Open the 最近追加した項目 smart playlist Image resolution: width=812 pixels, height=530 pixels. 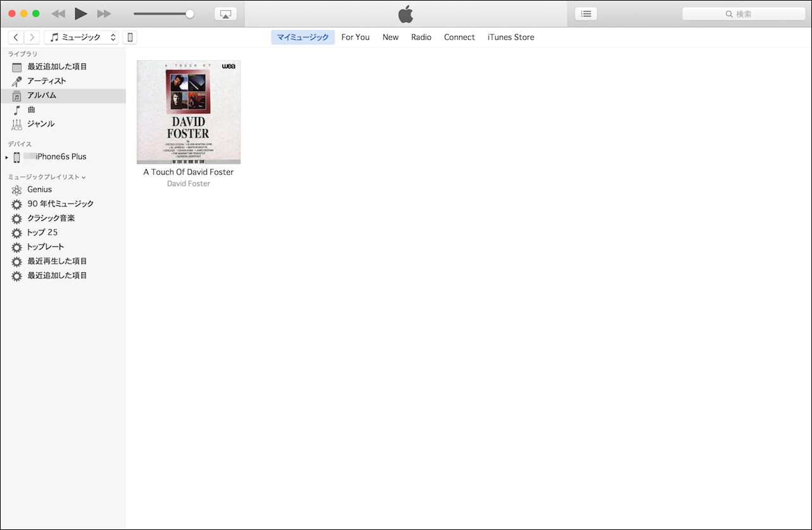coord(63,275)
